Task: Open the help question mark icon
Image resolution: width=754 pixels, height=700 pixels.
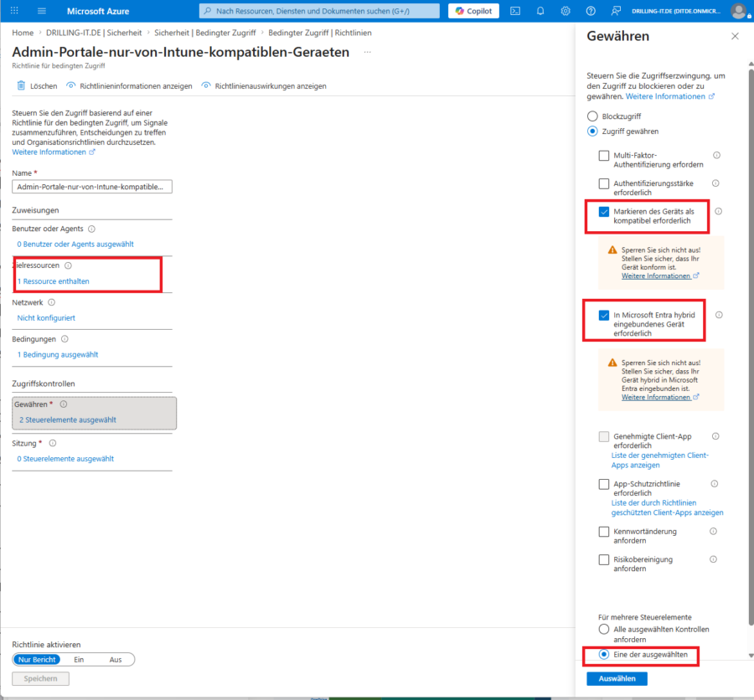Action: click(591, 11)
